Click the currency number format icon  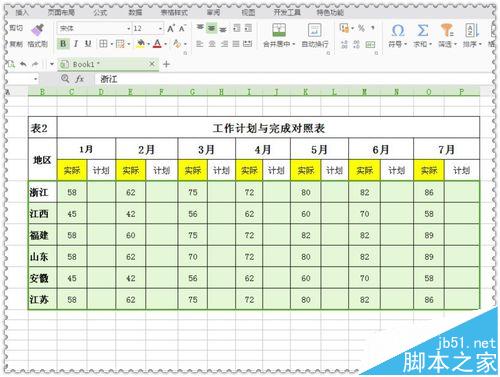(x=344, y=28)
